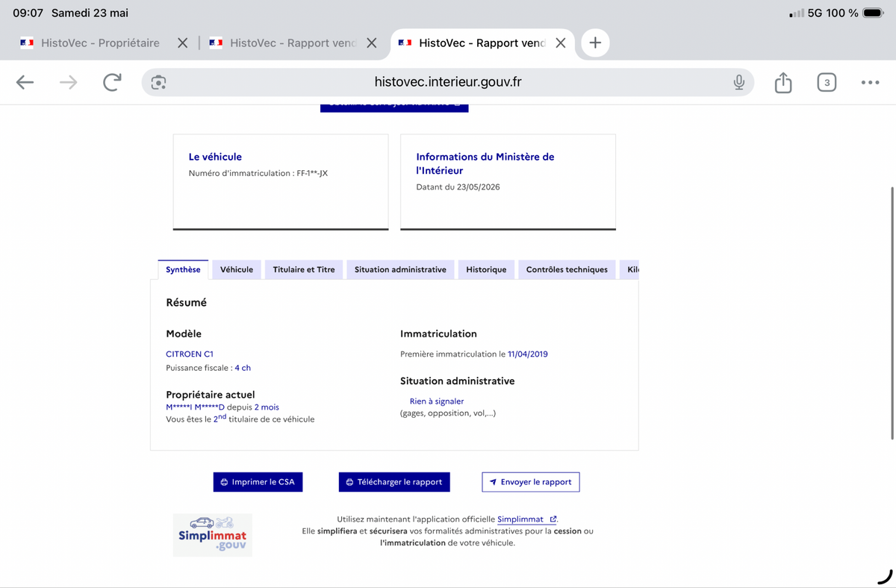Click the send arrow icon in Envoyer le rapport
Viewport: 896px width, 588px height.
pyautogui.click(x=493, y=483)
